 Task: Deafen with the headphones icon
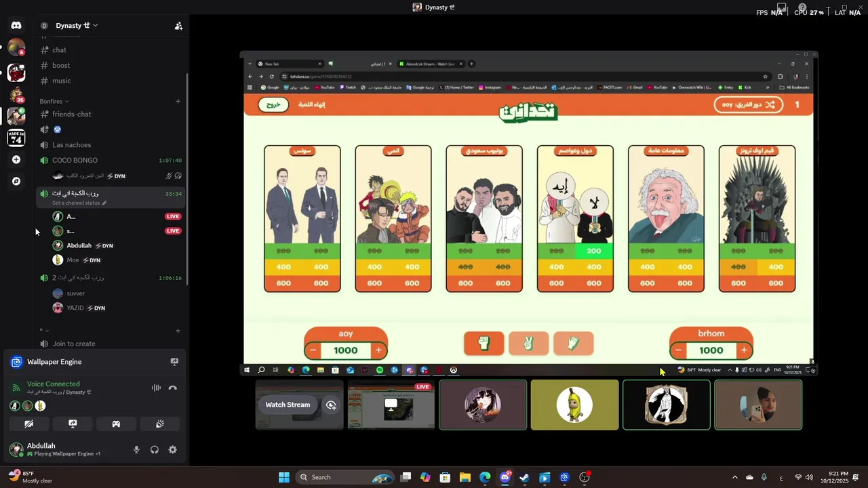(x=155, y=449)
